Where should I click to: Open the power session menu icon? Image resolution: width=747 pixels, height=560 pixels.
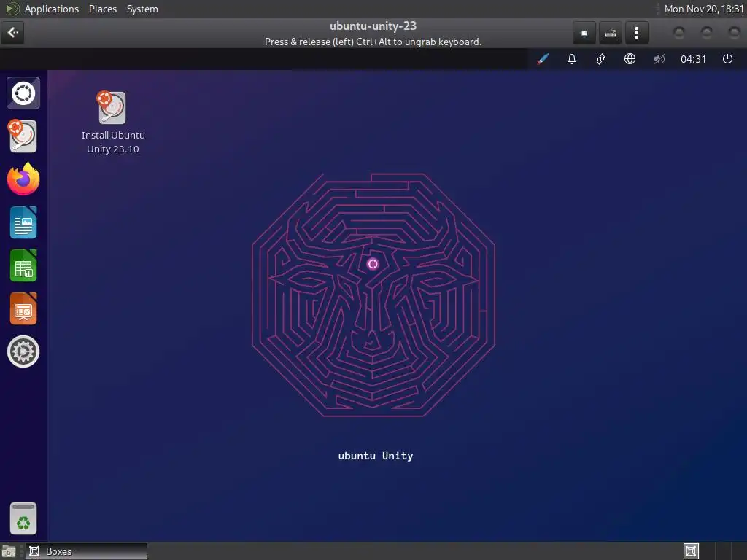[727, 59]
